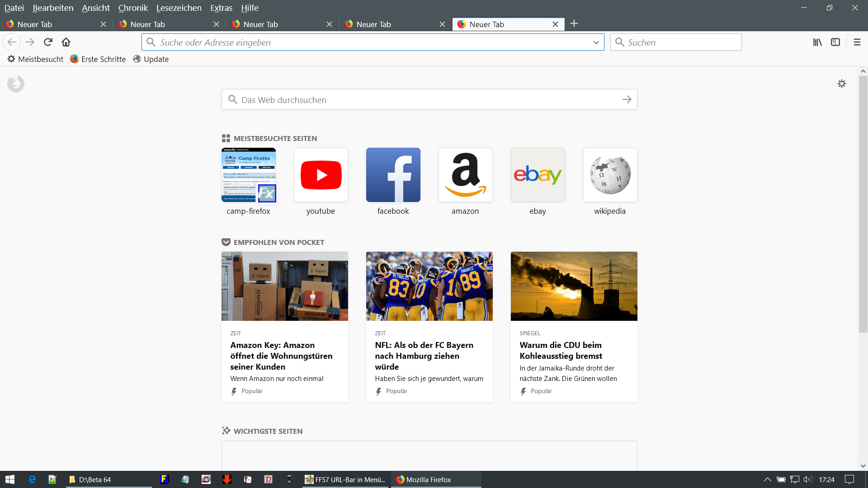
Task: Open the Library (bookmarks and history) icon
Action: tap(817, 42)
